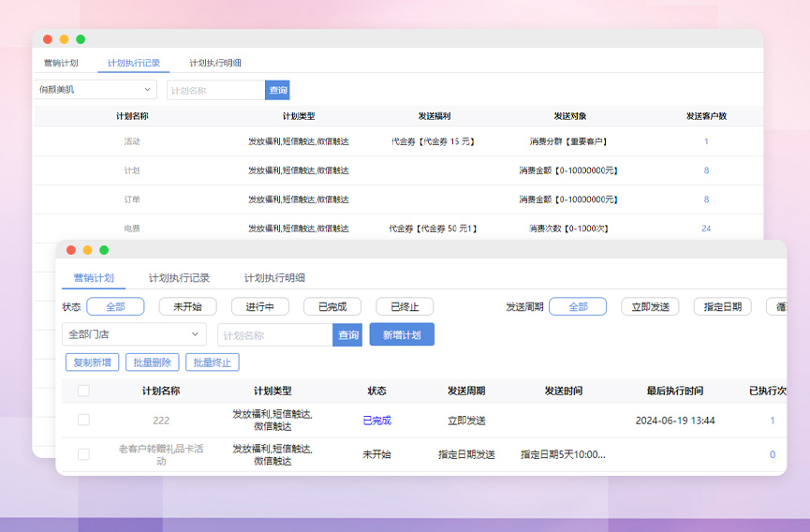The height and width of the screenshot is (532, 810).
Task: Click the green maximize dot on front window
Action: [x=104, y=250]
